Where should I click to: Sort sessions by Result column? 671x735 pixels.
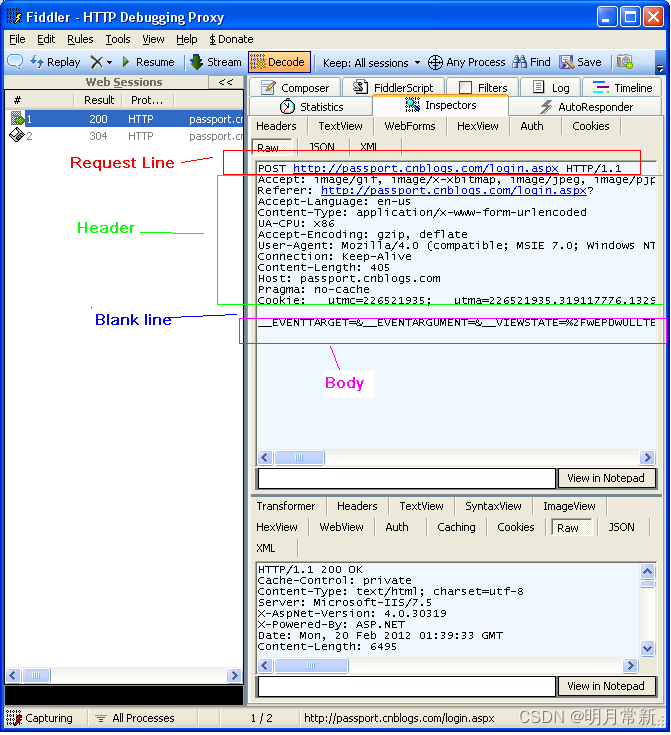pyautogui.click(x=98, y=100)
